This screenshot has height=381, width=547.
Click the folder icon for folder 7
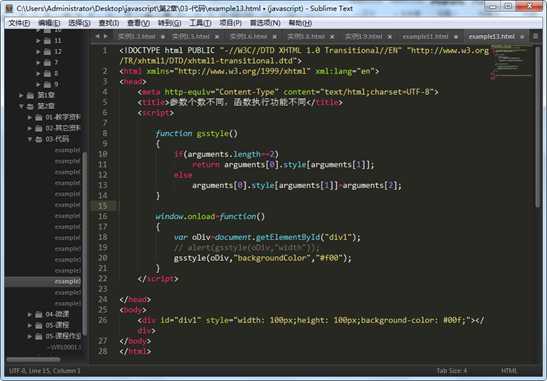point(47,63)
